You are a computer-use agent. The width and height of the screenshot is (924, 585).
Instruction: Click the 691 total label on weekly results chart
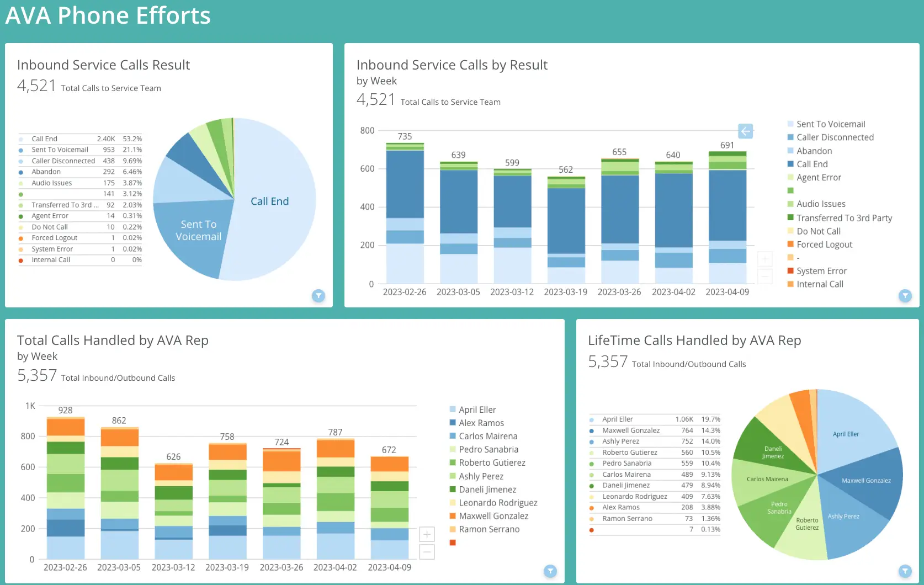(727, 145)
